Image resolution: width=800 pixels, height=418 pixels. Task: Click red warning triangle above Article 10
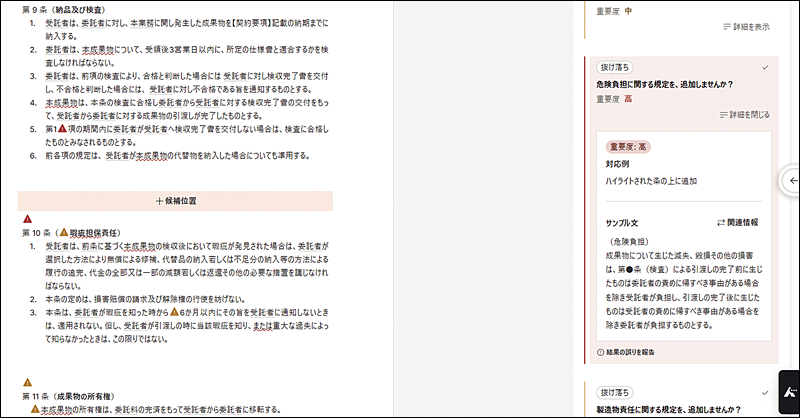click(28, 218)
